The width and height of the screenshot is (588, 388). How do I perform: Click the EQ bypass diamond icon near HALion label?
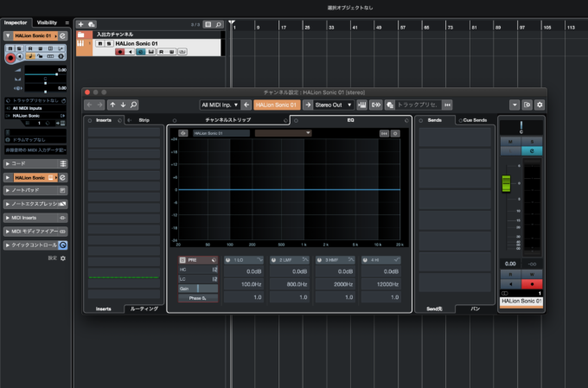click(x=183, y=133)
